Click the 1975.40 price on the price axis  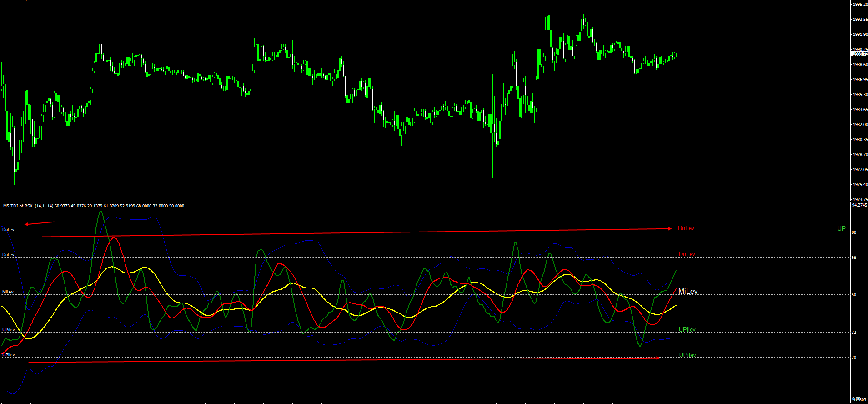tap(860, 185)
